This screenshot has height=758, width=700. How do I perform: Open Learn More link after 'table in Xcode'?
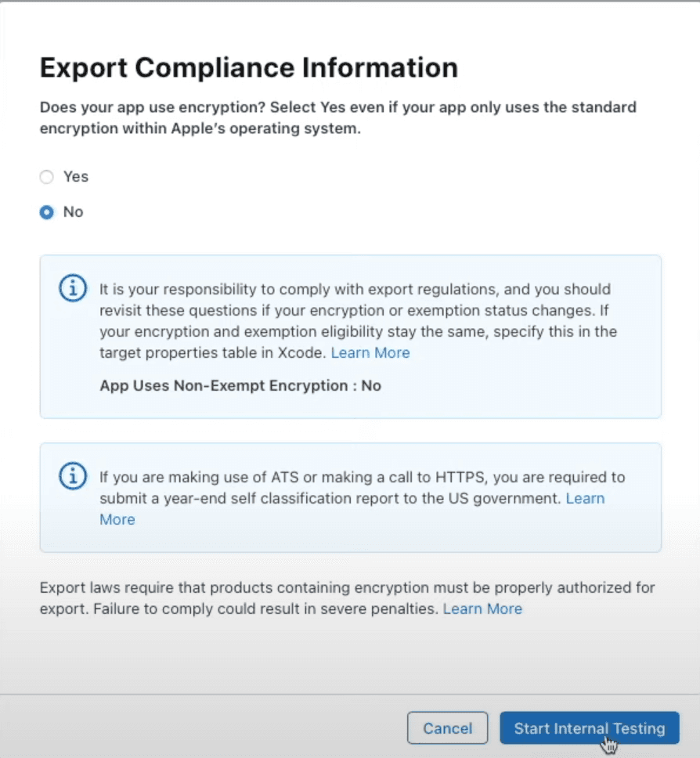(370, 352)
